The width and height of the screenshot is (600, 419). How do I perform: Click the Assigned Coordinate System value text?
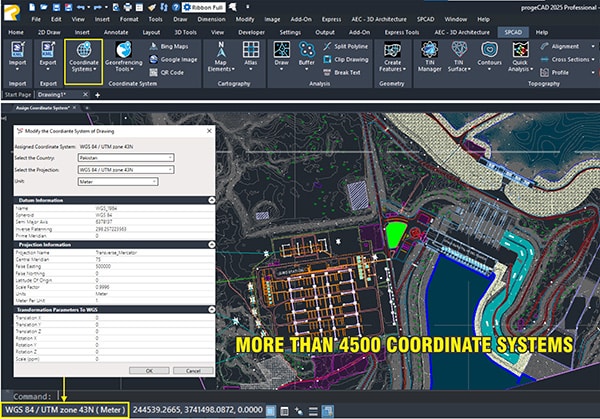click(x=106, y=147)
